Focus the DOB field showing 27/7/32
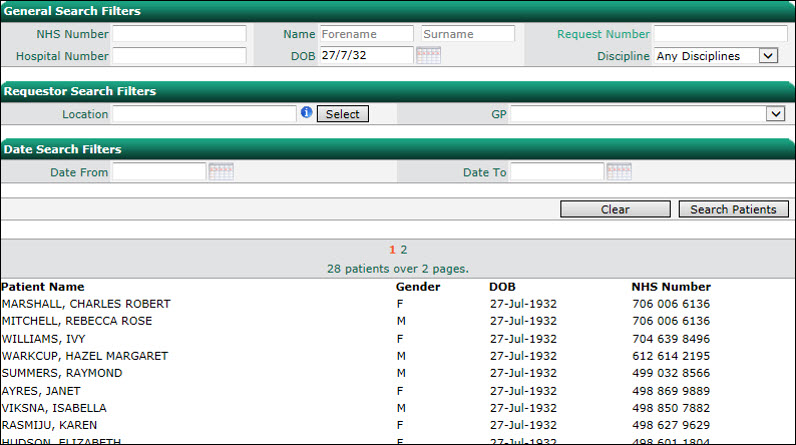 coord(367,55)
